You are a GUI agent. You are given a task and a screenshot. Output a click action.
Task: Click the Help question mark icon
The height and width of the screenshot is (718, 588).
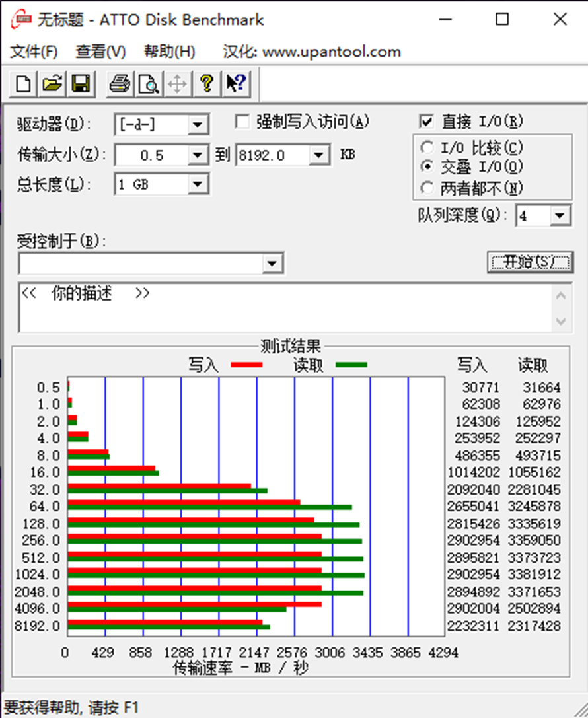click(x=205, y=84)
